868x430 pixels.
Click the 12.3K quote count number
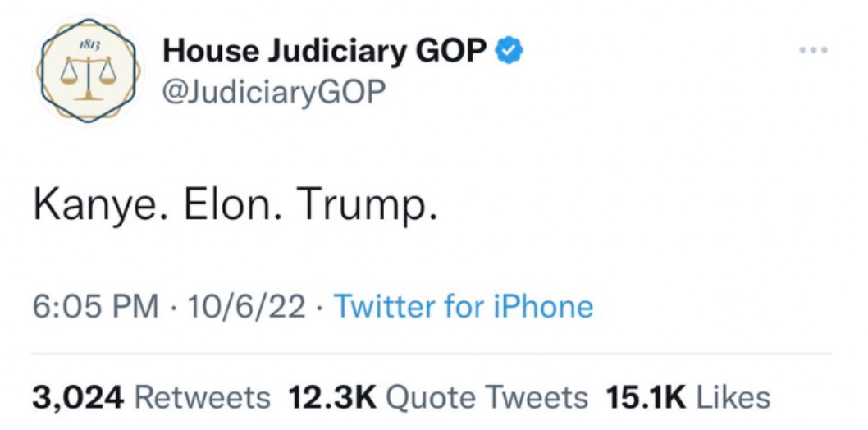(332, 397)
